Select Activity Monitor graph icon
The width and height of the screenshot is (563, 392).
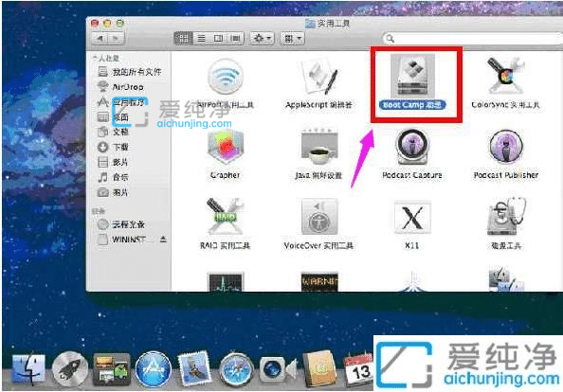tap(226, 282)
